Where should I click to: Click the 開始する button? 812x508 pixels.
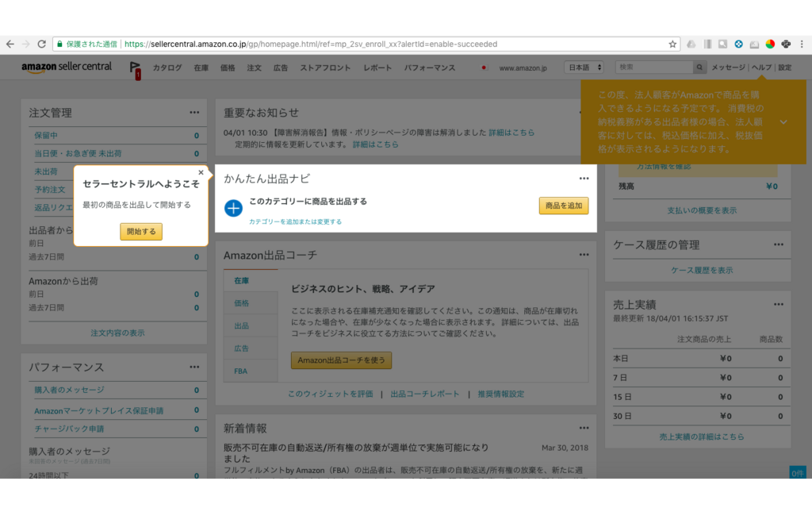(x=141, y=232)
